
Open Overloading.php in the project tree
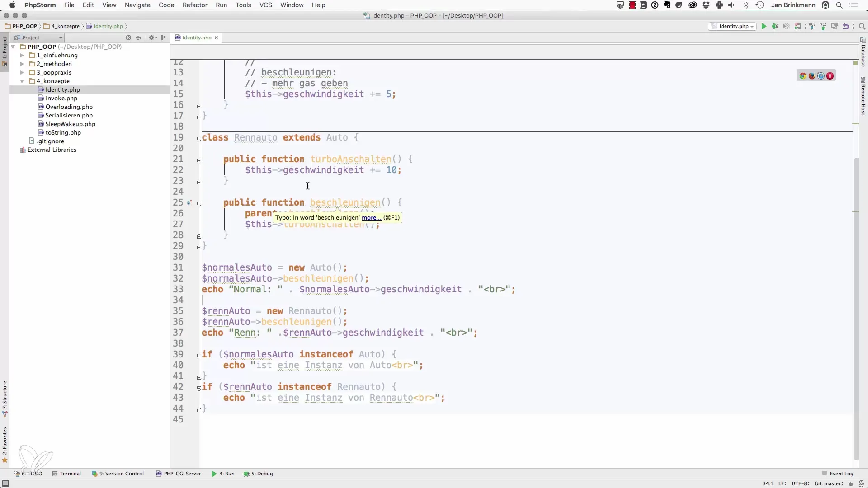point(69,107)
